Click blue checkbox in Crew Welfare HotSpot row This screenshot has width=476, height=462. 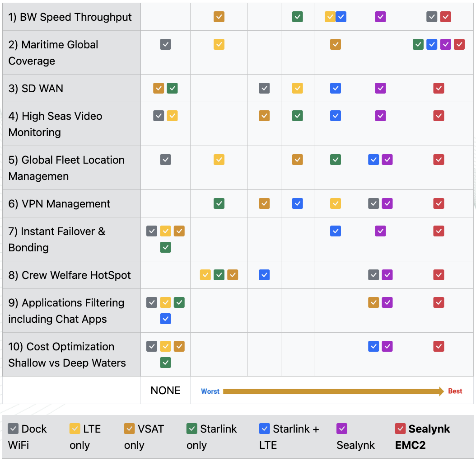point(264,275)
